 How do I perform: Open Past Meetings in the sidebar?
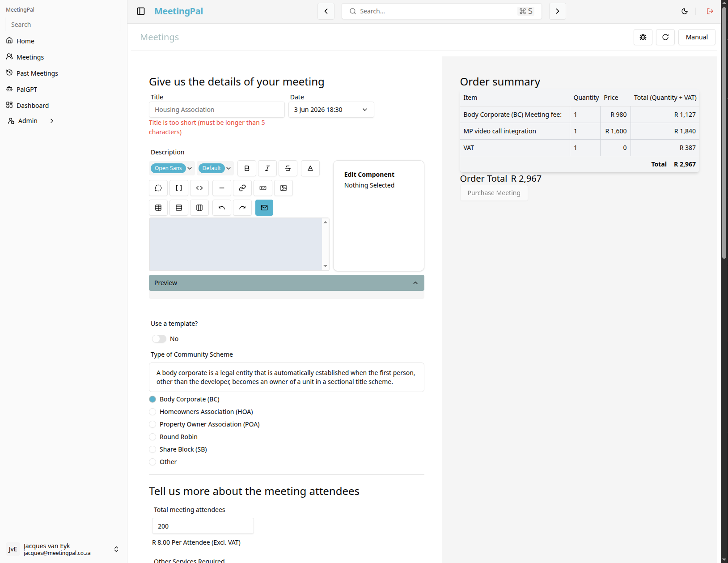tap(38, 73)
